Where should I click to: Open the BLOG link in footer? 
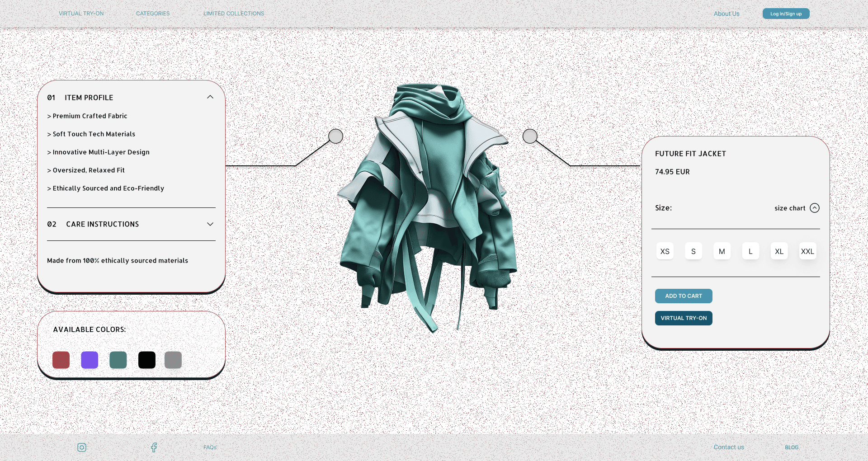[x=792, y=447]
